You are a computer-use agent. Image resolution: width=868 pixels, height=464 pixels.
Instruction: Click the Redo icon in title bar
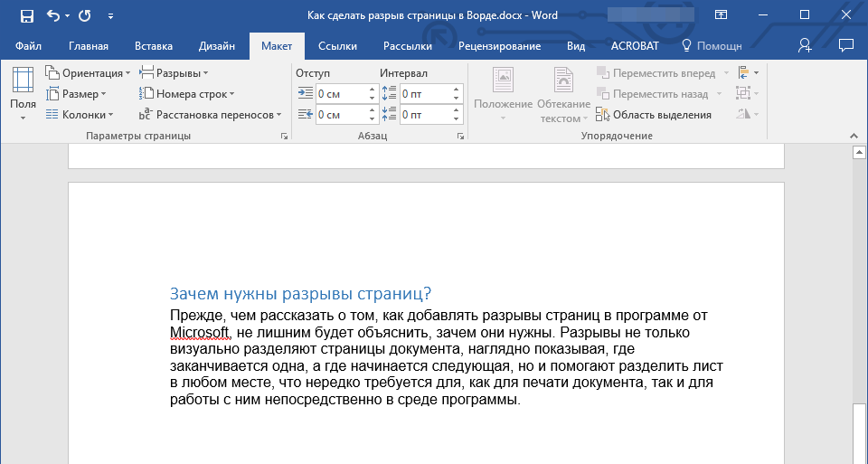(x=85, y=15)
